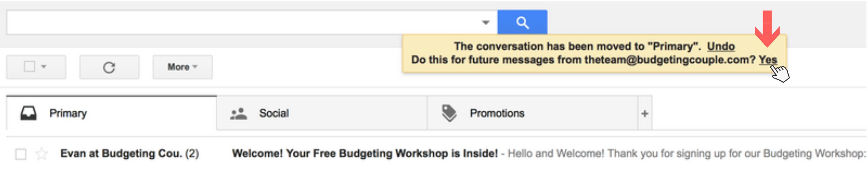The width and height of the screenshot is (868, 175).
Task: Click the blue search magnifier button
Action: (x=522, y=22)
